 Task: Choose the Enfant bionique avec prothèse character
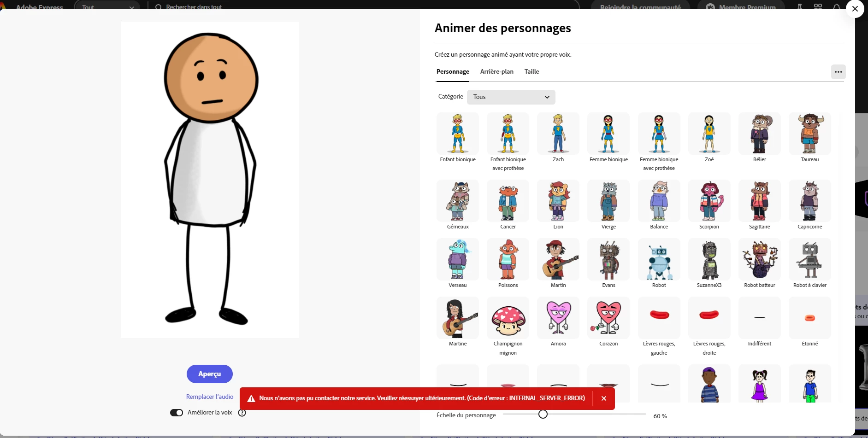[508, 134]
